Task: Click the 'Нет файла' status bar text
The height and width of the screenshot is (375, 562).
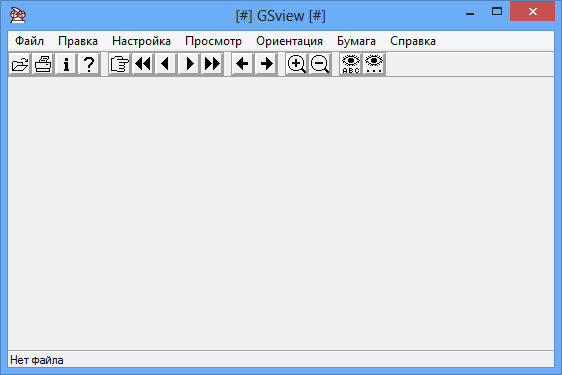Action: coord(37,360)
